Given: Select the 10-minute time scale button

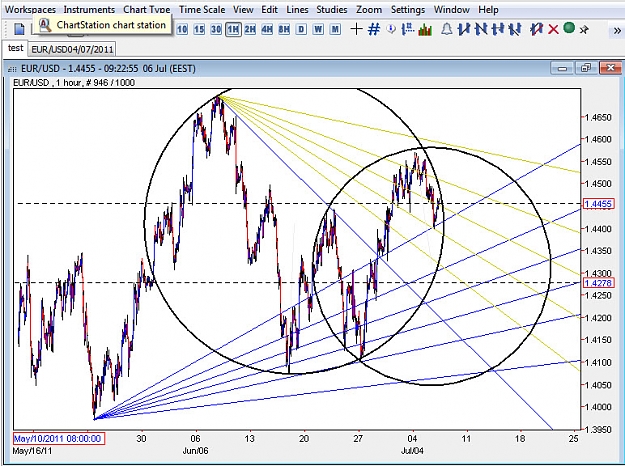Looking at the screenshot, I should (x=182, y=29).
